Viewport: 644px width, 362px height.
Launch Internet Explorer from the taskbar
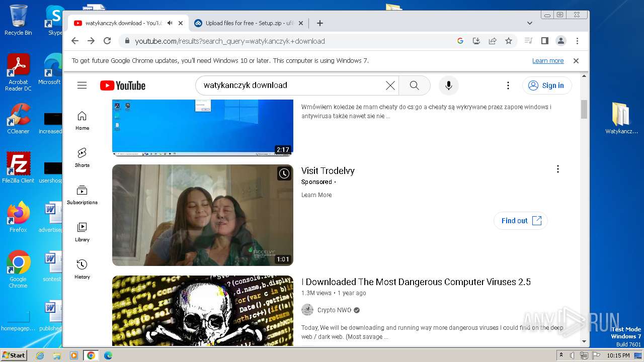(40, 355)
